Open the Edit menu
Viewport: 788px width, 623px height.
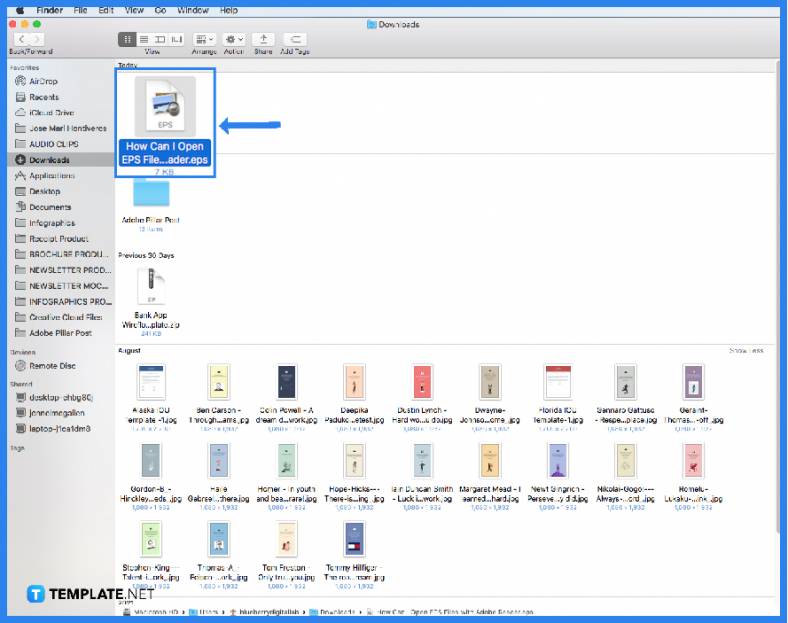point(106,10)
